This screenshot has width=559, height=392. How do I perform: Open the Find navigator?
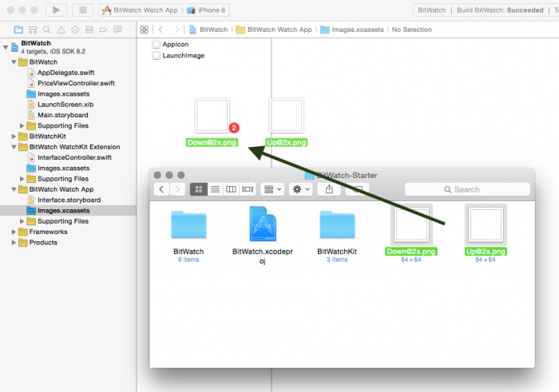point(46,30)
